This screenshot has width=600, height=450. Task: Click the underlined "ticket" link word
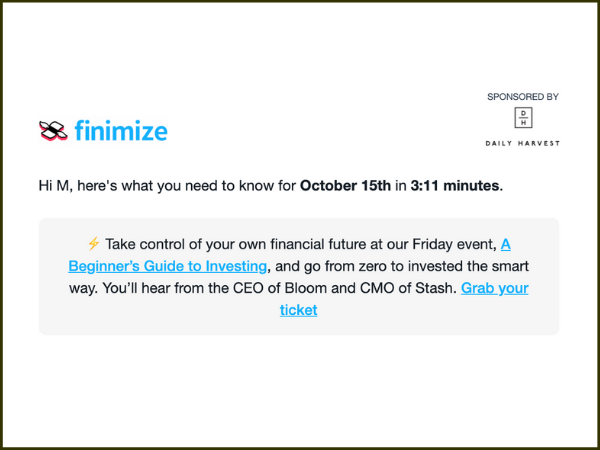pos(298,310)
